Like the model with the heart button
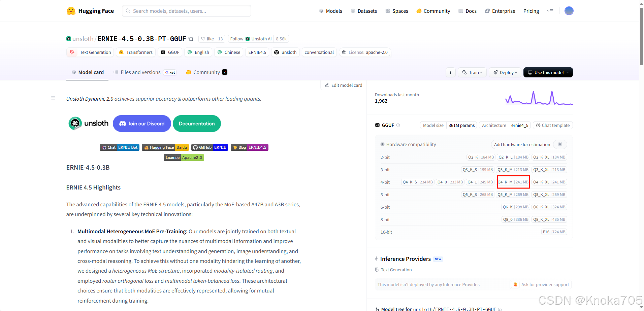The width and height of the screenshot is (644, 311). coord(207,39)
